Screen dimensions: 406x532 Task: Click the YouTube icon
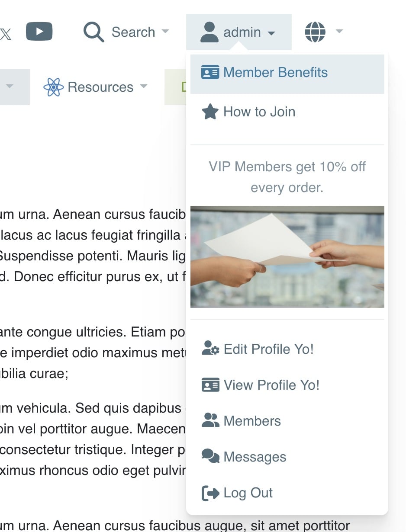coord(39,32)
